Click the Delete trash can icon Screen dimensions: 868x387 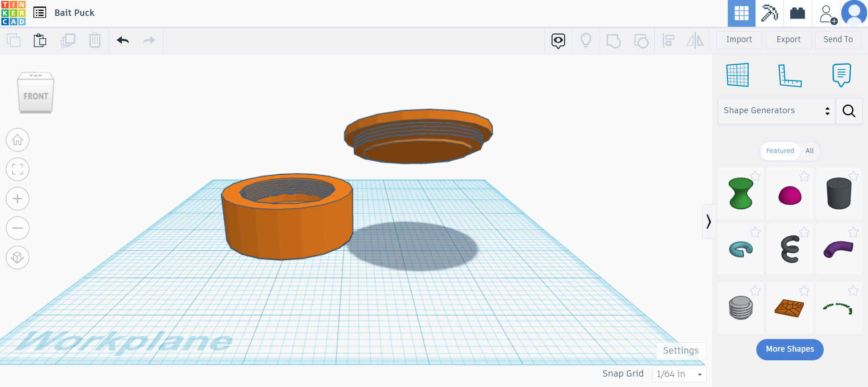pyautogui.click(x=95, y=40)
